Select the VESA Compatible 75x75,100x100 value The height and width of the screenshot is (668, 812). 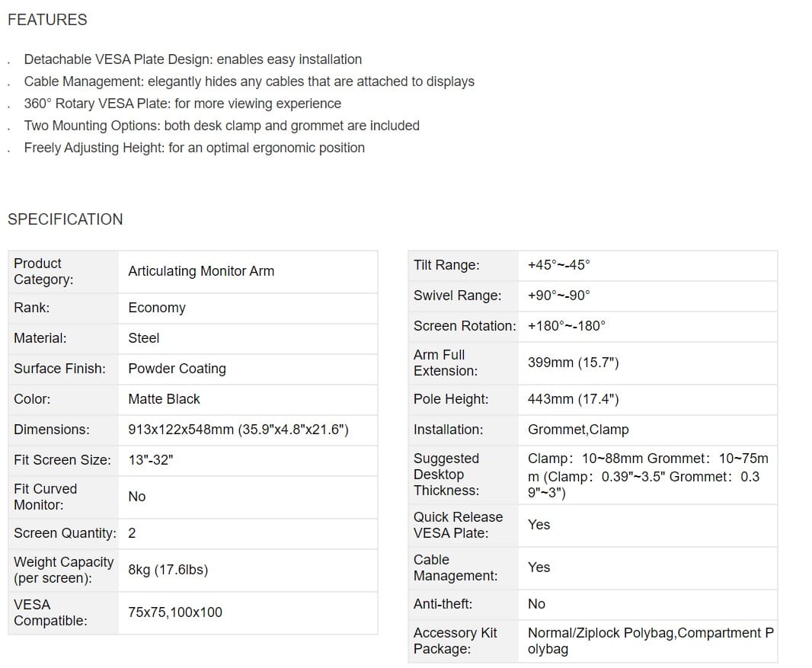(x=175, y=612)
